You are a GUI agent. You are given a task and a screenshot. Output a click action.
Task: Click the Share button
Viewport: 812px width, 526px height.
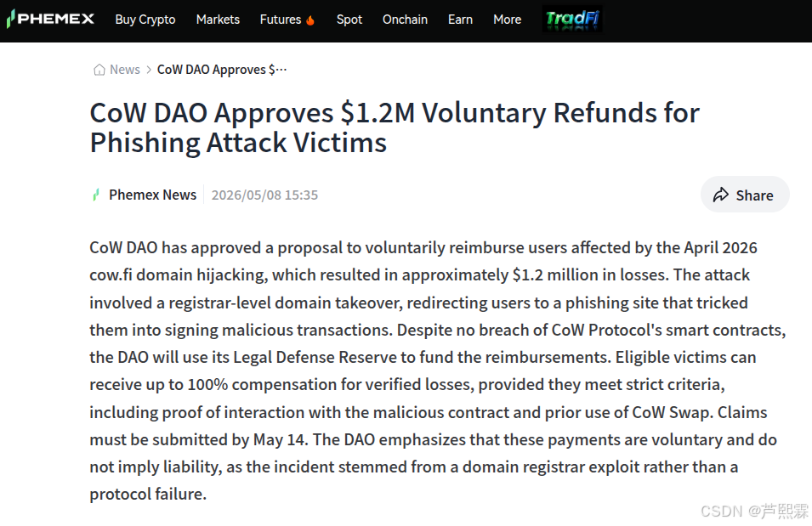pos(745,195)
